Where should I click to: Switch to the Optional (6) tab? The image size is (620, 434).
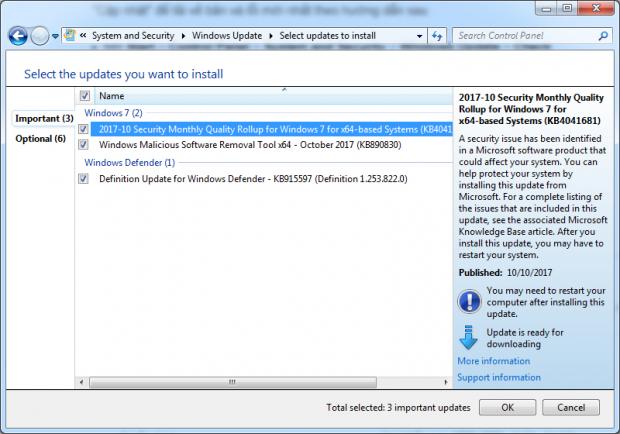tap(41, 139)
